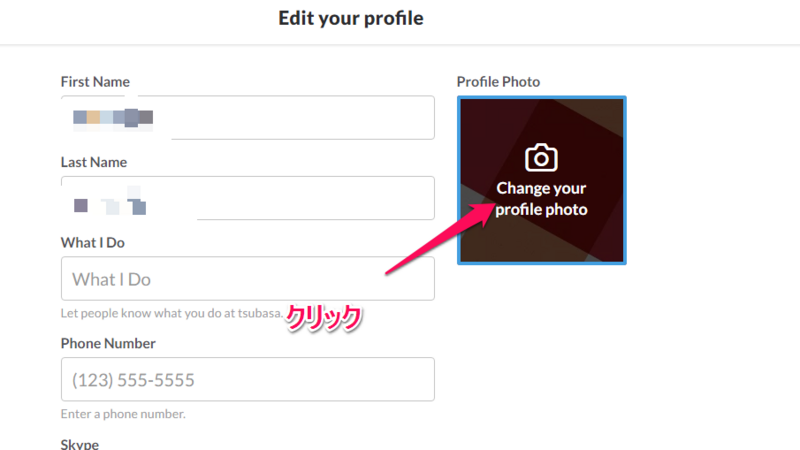Click the 'Edit your profile' heading
Screen dimensions: 800x450
[351, 18]
